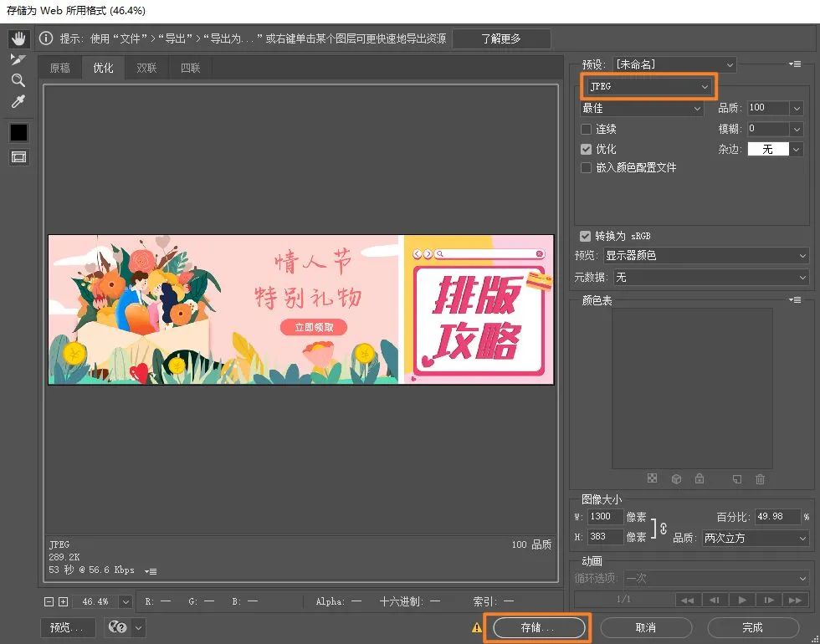This screenshot has width=820, height=644.
Task: Click the lock icon in color table
Action: [700, 478]
